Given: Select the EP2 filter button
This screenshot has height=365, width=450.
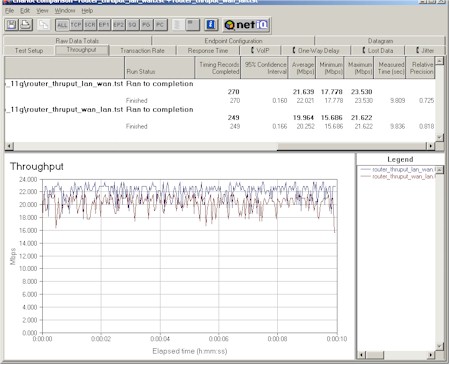Looking at the screenshot, I should (x=118, y=25).
